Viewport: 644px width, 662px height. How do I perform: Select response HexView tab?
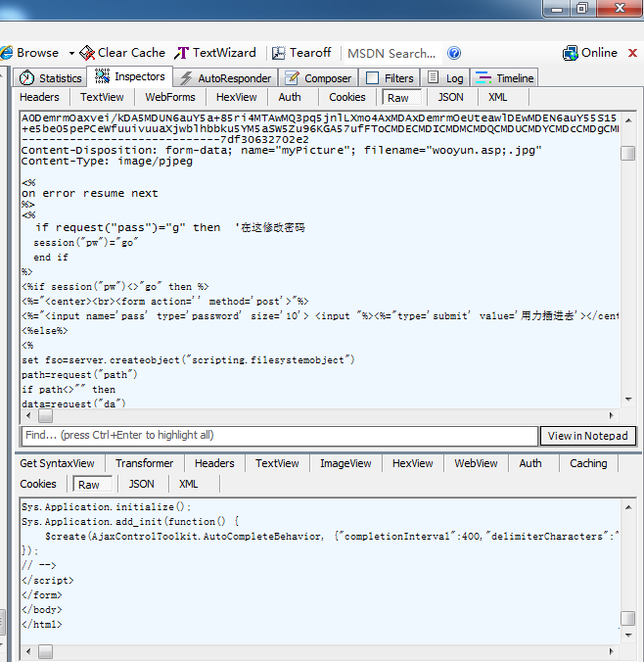coord(413,463)
